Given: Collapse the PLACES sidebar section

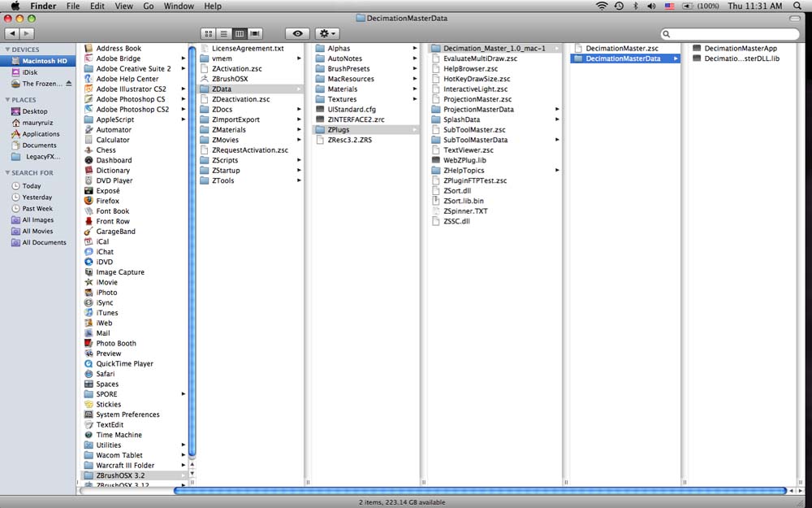Looking at the screenshot, I should click(7, 99).
